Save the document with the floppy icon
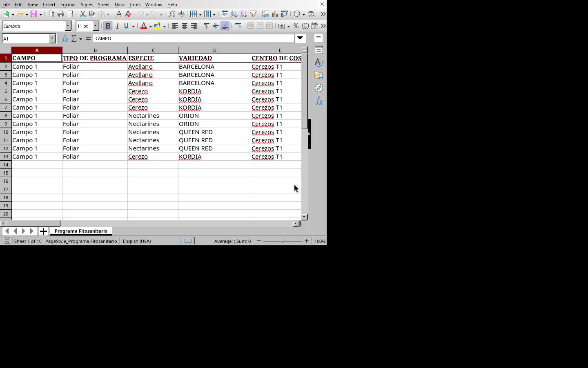The width and height of the screenshot is (588, 368). pos(34,14)
